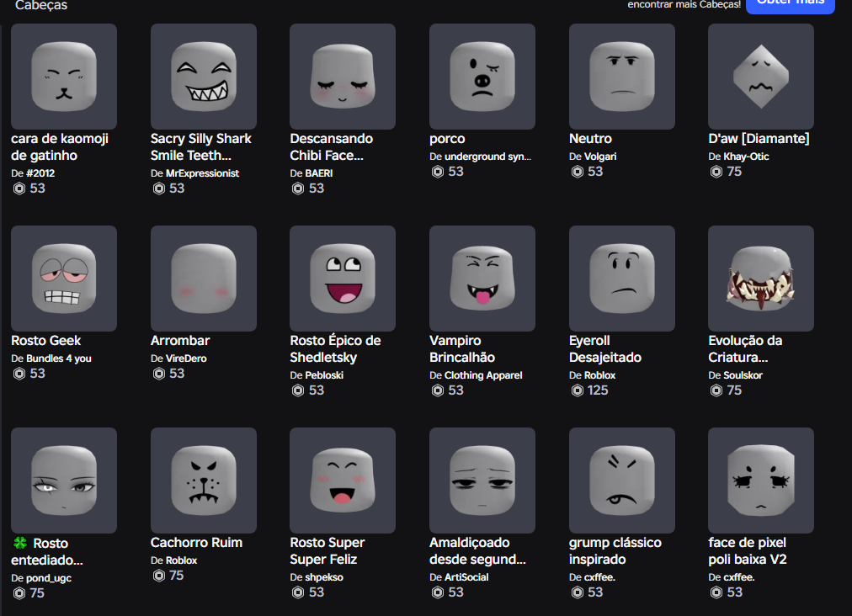Select the Sacry Silly Shark Smile head image

[203, 77]
